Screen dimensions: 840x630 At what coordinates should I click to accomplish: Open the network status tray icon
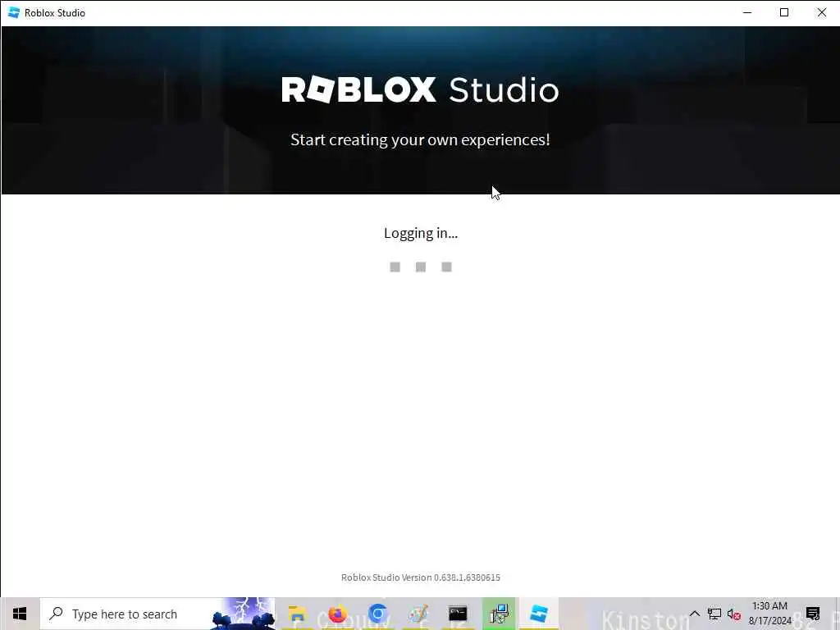pos(714,614)
